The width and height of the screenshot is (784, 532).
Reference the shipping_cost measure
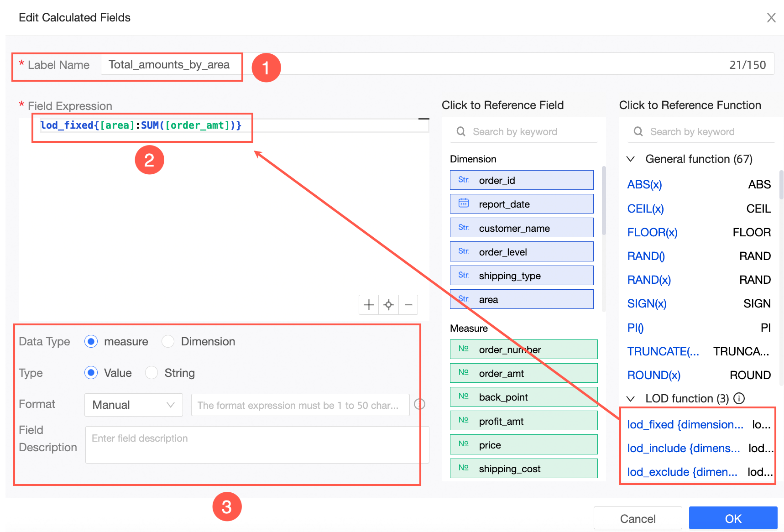pos(524,469)
